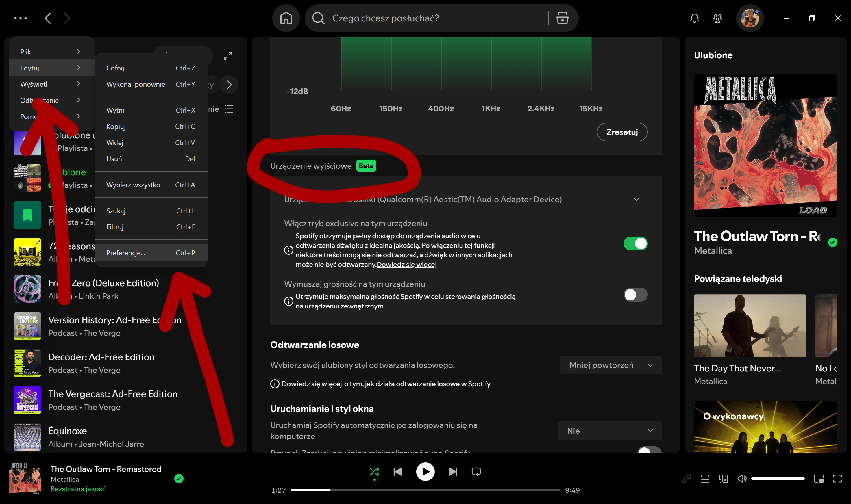Skip to the next track

pos(453,471)
